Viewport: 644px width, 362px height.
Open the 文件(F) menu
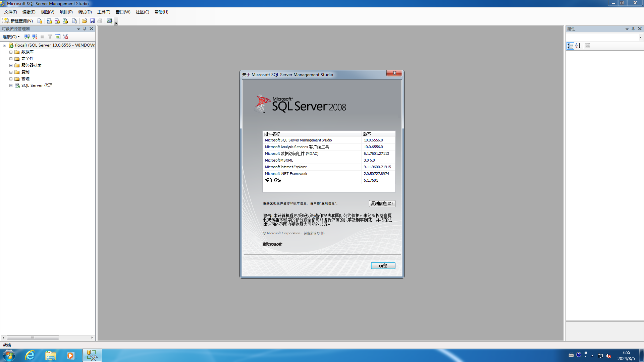[x=11, y=12]
